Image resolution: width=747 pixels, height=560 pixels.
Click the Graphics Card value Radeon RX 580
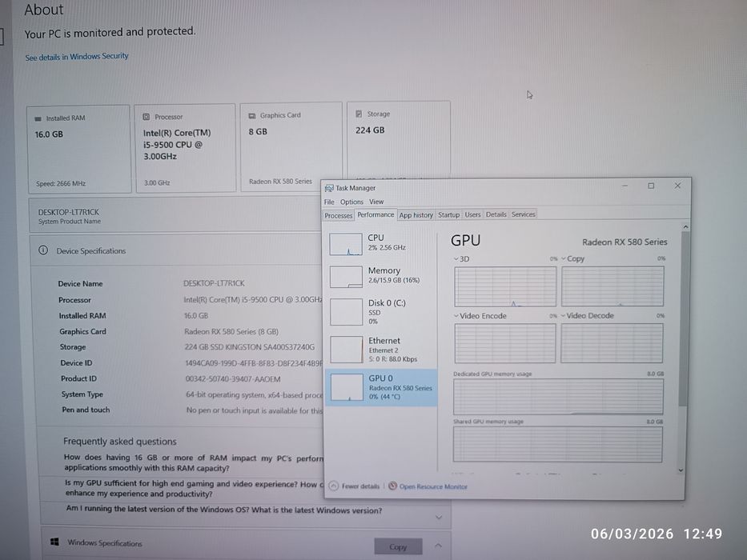tap(231, 331)
